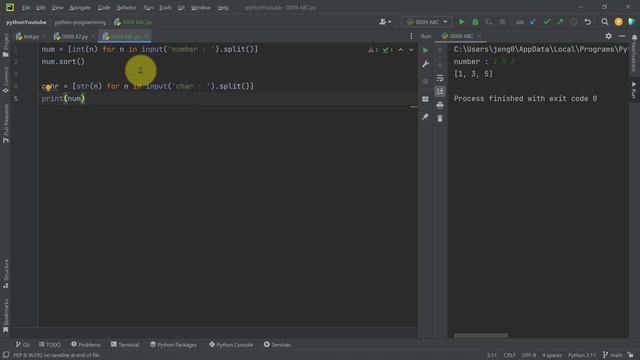
Task: Open Tools menu
Action: 165,7
